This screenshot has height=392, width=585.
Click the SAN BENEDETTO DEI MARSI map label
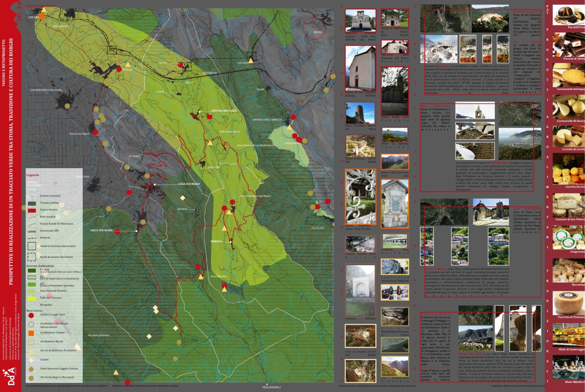pyautogui.click(x=46, y=90)
